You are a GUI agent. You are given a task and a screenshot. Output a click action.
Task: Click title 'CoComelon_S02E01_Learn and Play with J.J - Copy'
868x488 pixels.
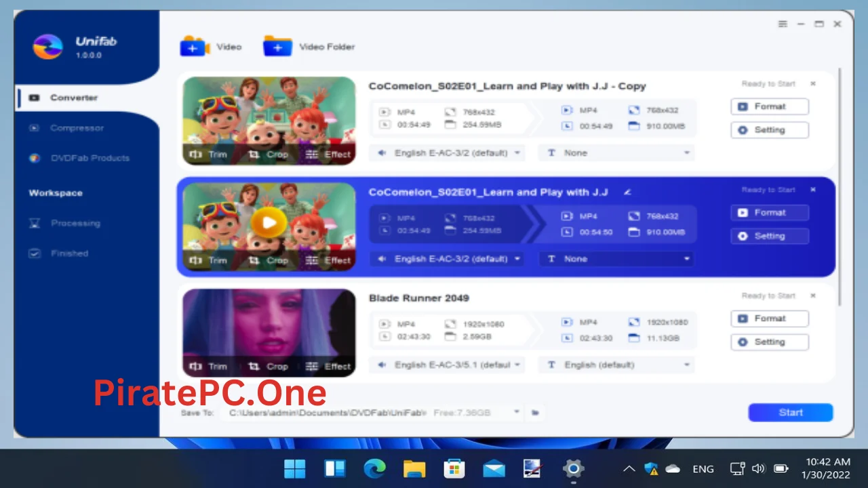tap(507, 86)
